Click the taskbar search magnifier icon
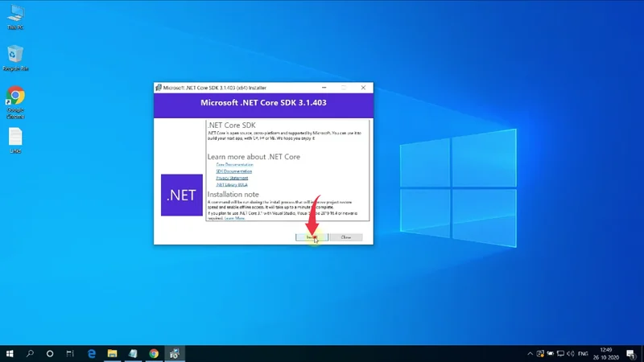Viewport: 644px width, 362px height. (x=31, y=353)
